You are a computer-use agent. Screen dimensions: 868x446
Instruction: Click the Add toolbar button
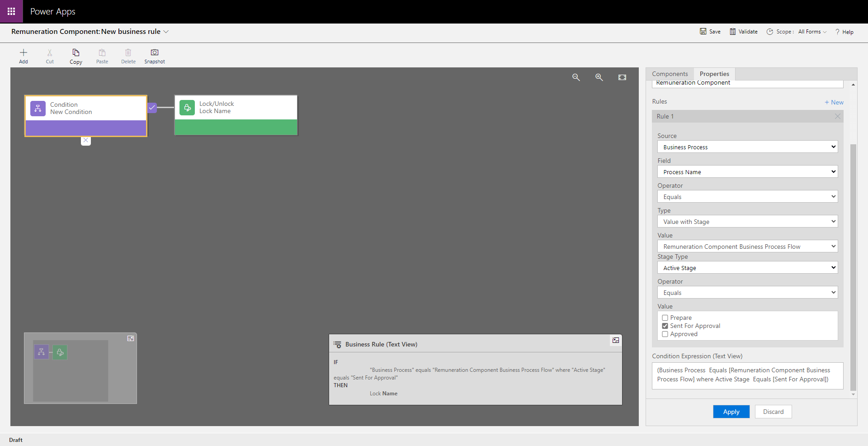pyautogui.click(x=24, y=56)
